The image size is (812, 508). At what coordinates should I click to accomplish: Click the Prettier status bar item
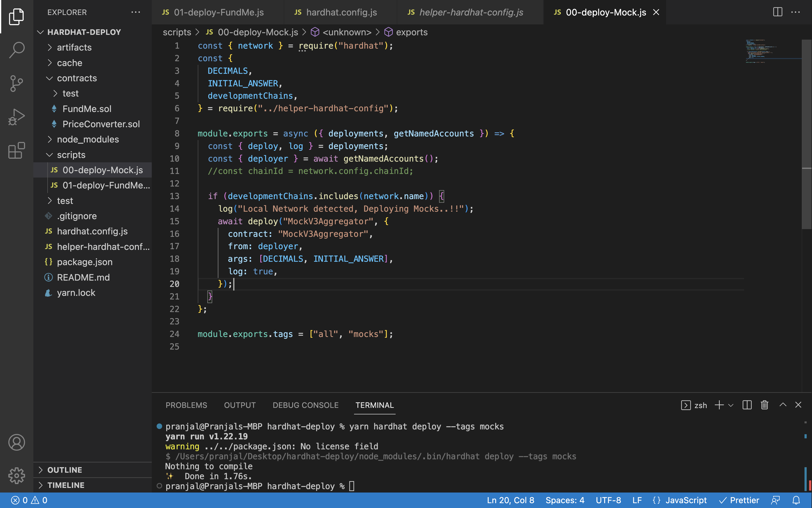coord(739,500)
